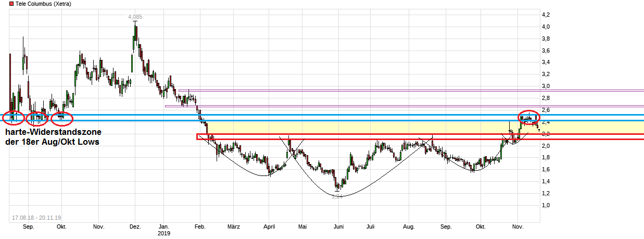Click the Aug. month label on the time axis
644x239 pixels.
pyautogui.click(x=409, y=227)
